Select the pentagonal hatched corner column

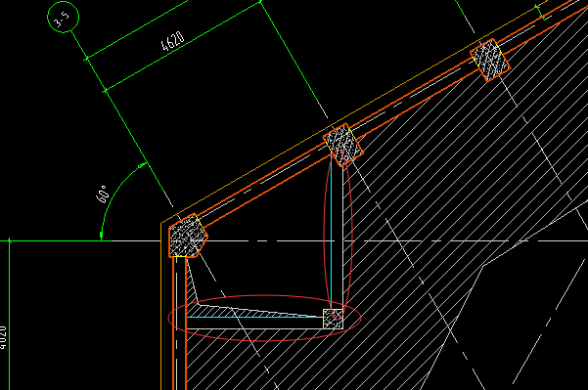coord(188,236)
